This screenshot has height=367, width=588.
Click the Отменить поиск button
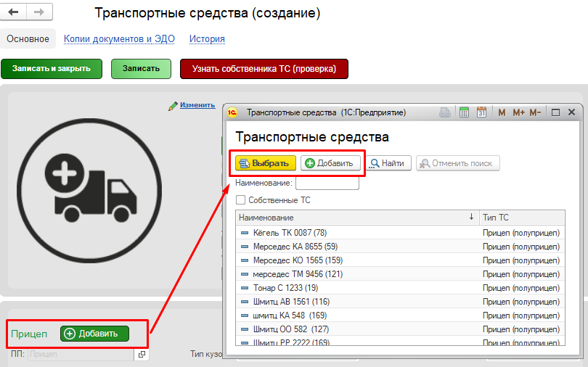click(457, 163)
